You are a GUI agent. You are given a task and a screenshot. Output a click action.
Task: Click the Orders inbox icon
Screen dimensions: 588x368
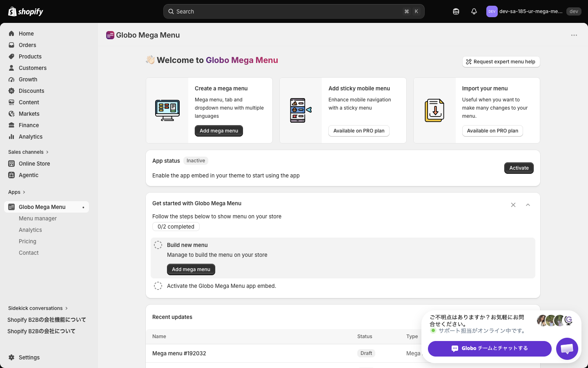click(11, 45)
